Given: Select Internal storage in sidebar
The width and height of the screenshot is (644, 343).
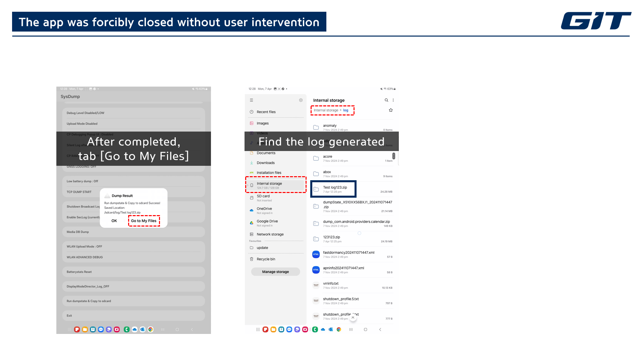Looking at the screenshot, I should pos(276,185).
